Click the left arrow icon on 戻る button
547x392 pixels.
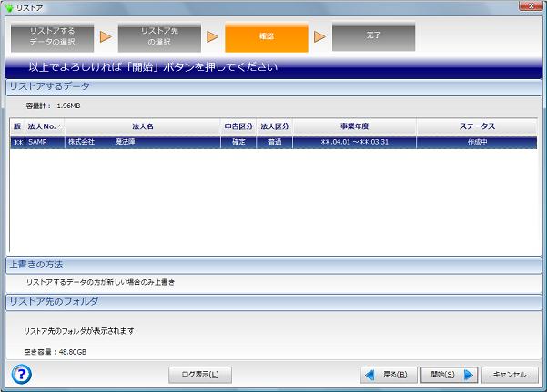click(369, 374)
